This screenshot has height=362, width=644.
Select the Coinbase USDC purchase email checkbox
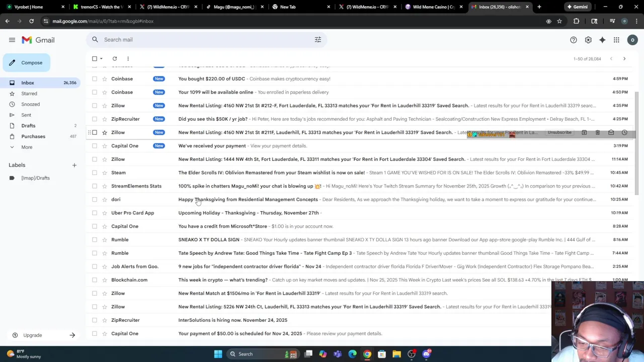click(x=95, y=79)
